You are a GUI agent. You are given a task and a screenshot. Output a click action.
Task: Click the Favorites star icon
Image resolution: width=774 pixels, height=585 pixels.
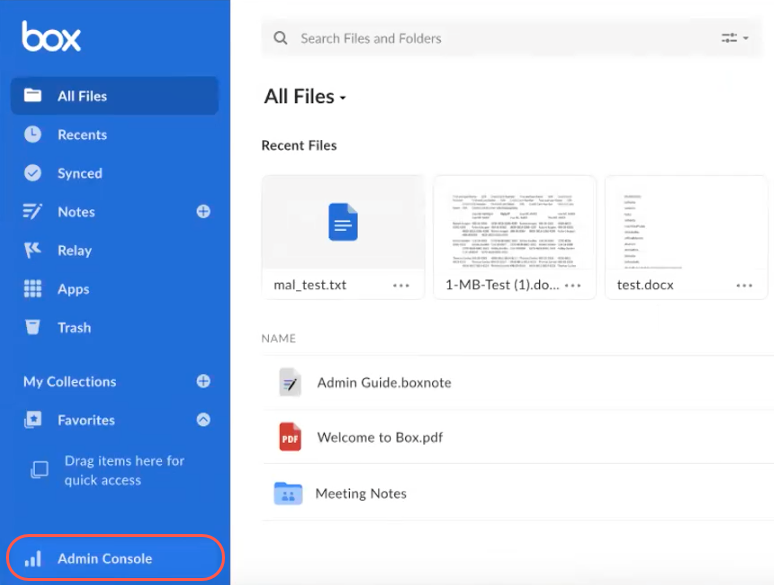point(33,420)
